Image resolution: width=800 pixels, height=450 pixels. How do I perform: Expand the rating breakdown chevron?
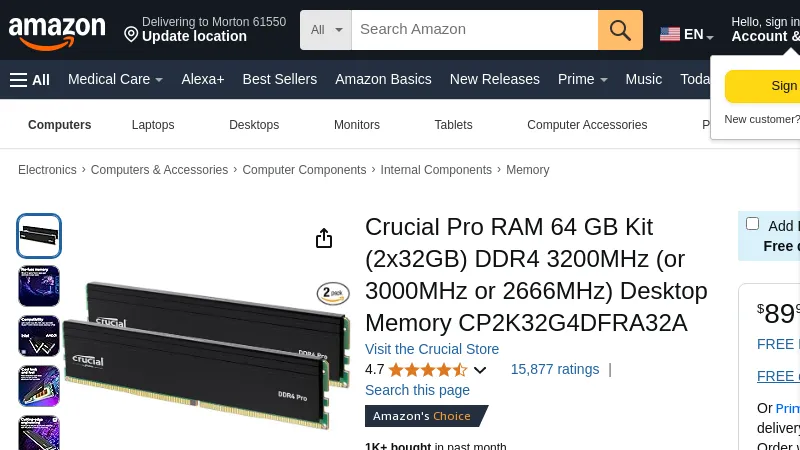click(x=480, y=370)
